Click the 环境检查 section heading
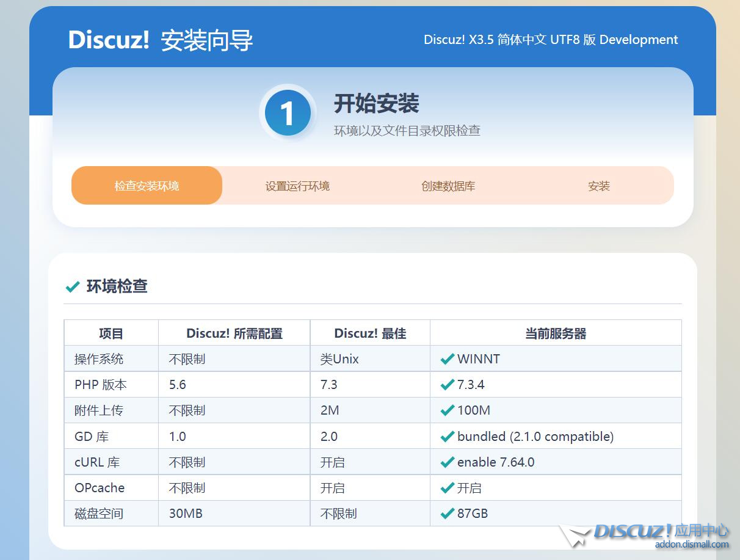 coord(117,286)
